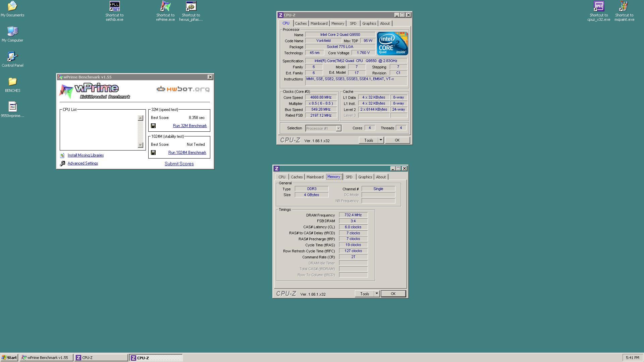
Task: Click the Intel Core 2 Quad logo
Action: click(x=392, y=44)
